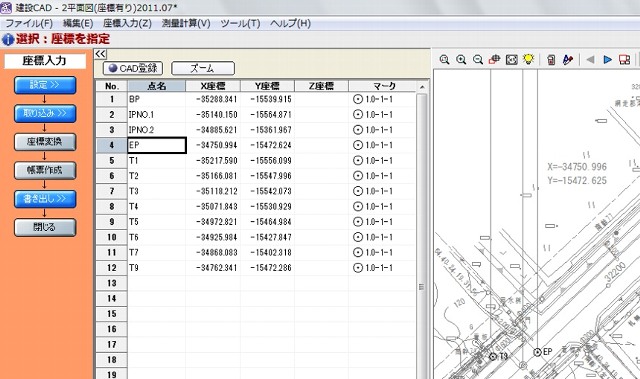Select the T5 point name cell
The height and width of the screenshot is (379, 640).
(157, 222)
